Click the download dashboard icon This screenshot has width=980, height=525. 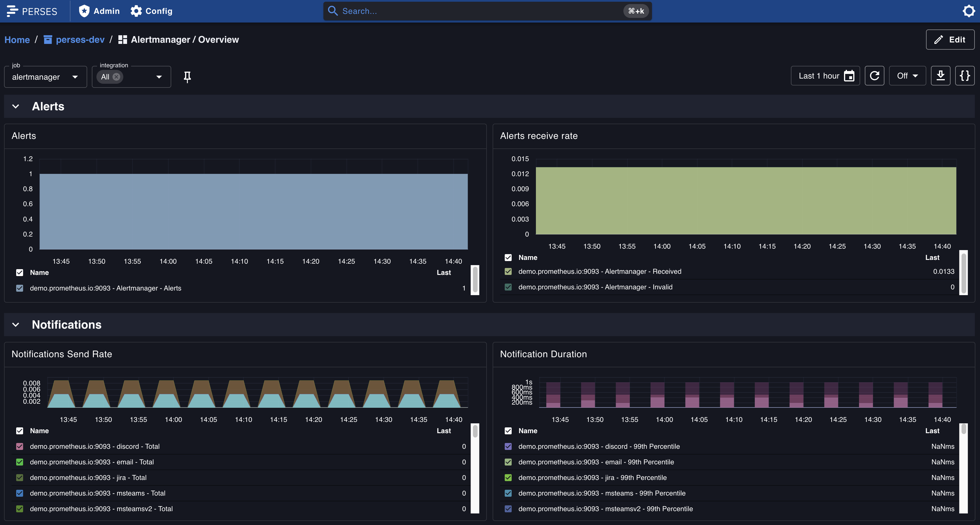click(x=940, y=76)
